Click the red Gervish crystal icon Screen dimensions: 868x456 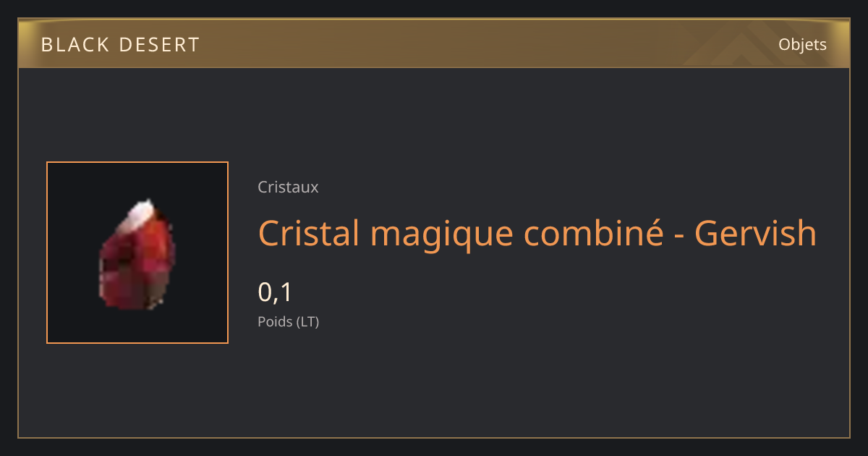137,253
